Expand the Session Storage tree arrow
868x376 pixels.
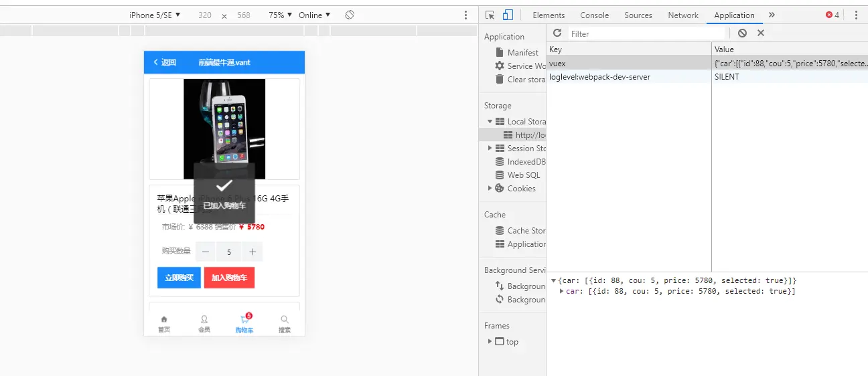coord(490,148)
